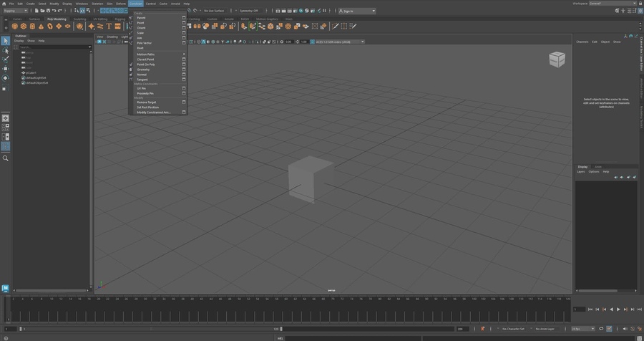Click the lock icon next to Workspace

coord(640,4)
